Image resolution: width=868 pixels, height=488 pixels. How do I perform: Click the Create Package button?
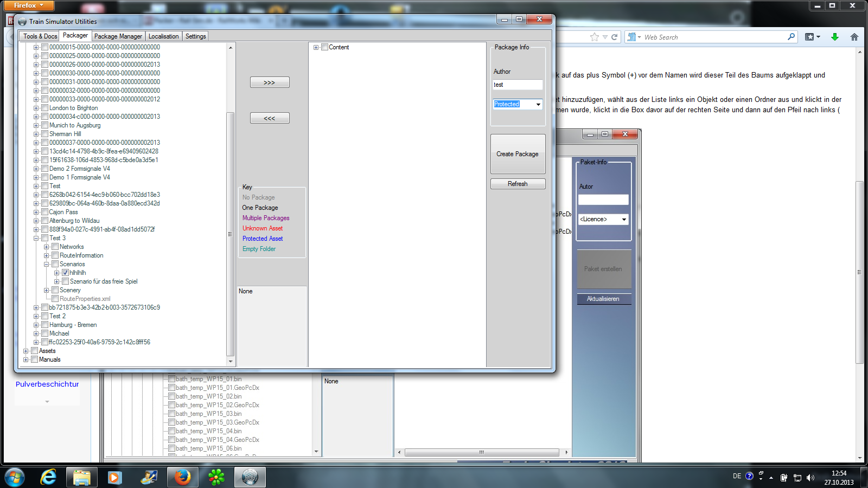518,154
